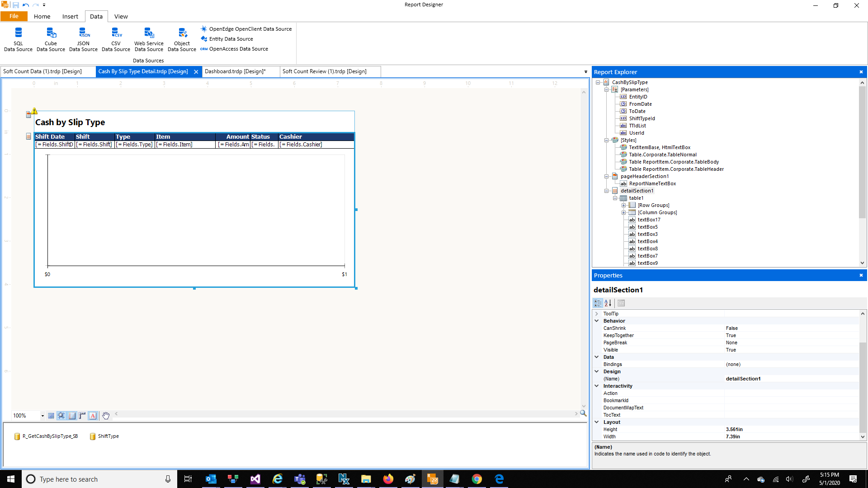Click Windows Start button
This screenshot has width=868, height=488.
[x=11, y=479]
